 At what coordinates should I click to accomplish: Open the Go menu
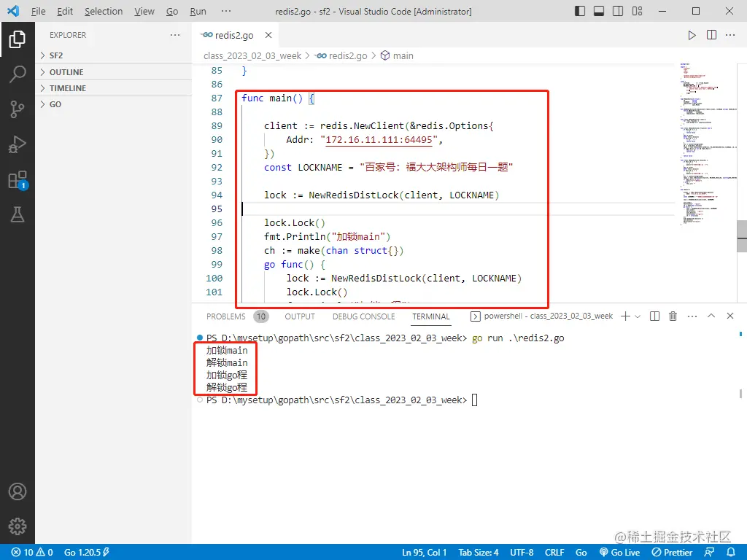tap(172, 12)
